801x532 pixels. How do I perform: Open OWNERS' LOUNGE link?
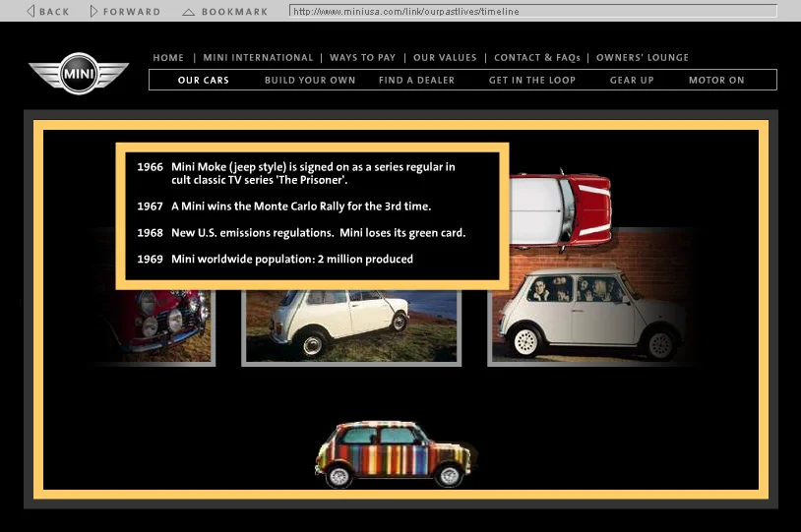click(x=643, y=58)
